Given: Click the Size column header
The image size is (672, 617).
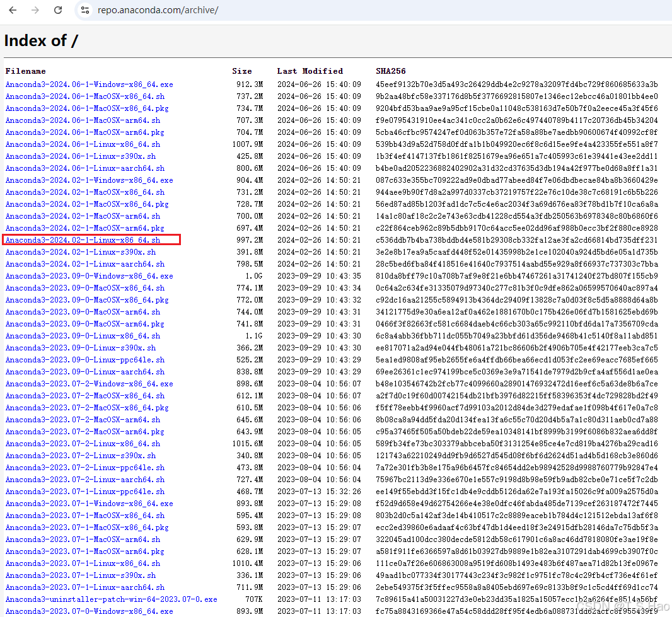Looking at the screenshot, I should click(242, 71).
